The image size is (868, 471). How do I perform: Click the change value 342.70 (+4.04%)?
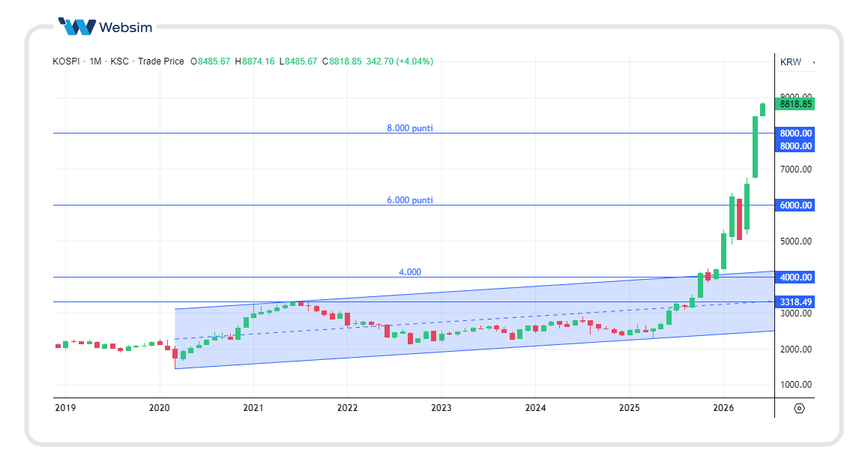coord(400,61)
